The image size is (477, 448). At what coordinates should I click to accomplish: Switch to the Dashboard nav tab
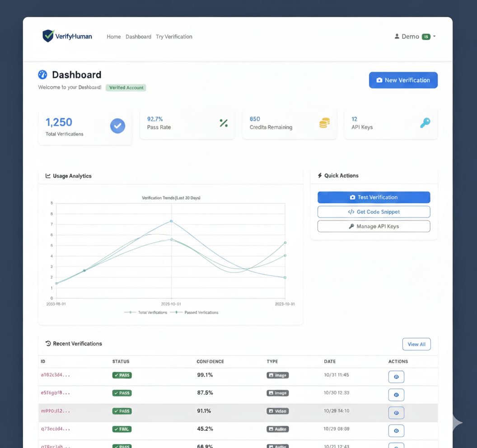click(138, 37)
